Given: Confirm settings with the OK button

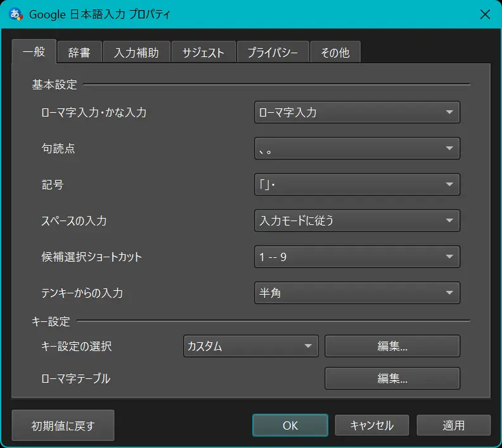Looking at the screenshot, I should click(290, 426).
